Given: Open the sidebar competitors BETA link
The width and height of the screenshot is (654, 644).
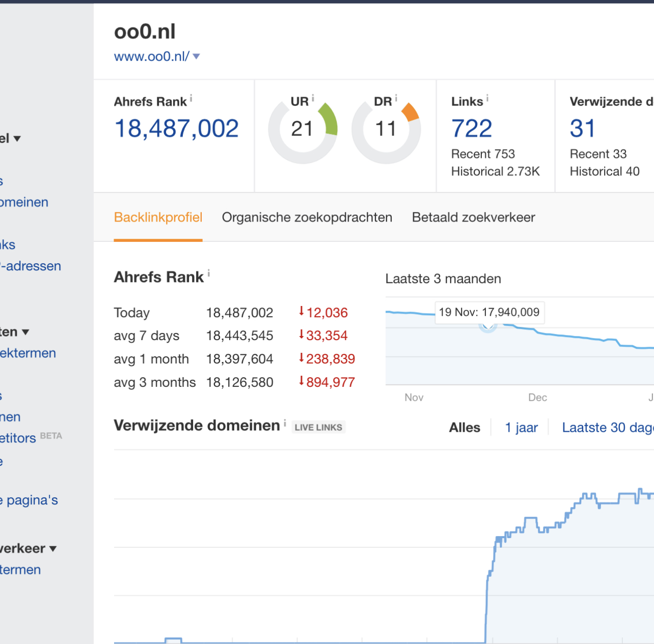Looking at the screenshot, I should [x=31, y=437].
